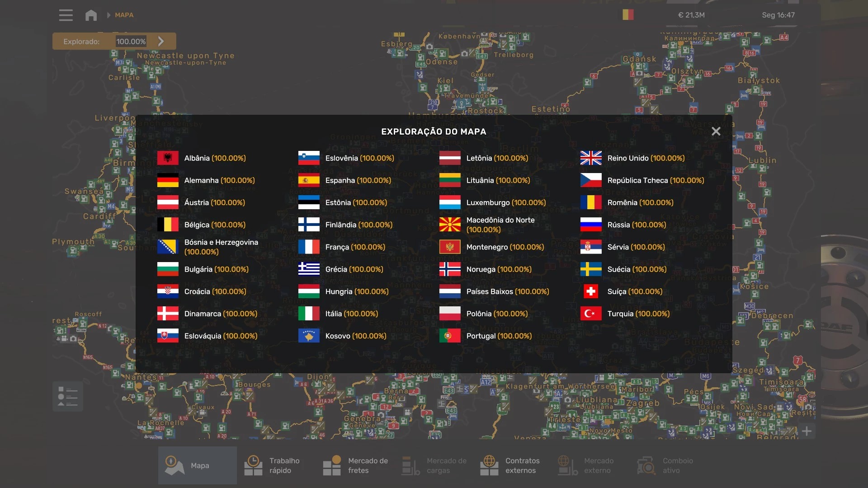Open the map legend list icon
This screenshot has width=868, height=488.
coord(68,396)
